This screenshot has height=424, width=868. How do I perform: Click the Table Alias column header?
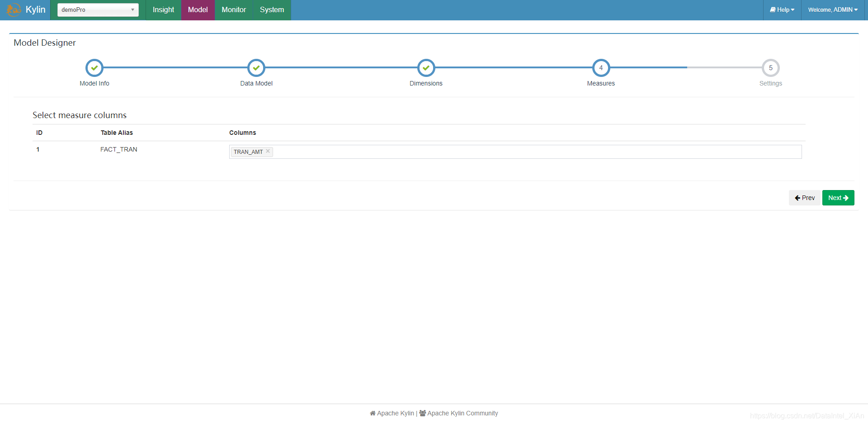(117, 133)
